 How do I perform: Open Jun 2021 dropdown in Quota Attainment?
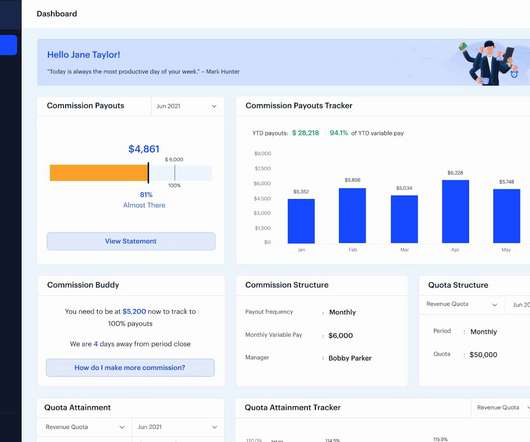point(178,427)
